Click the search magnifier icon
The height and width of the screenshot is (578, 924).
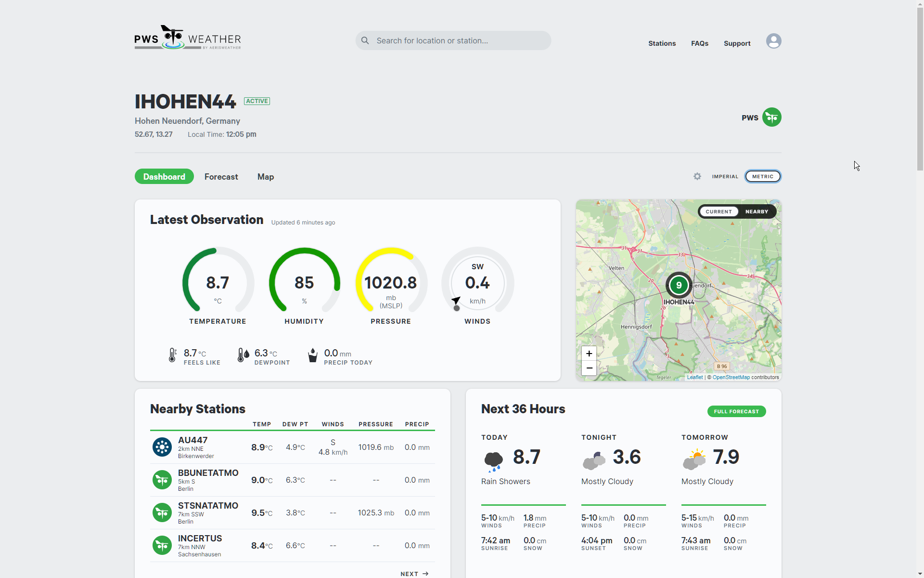(365, 40)
